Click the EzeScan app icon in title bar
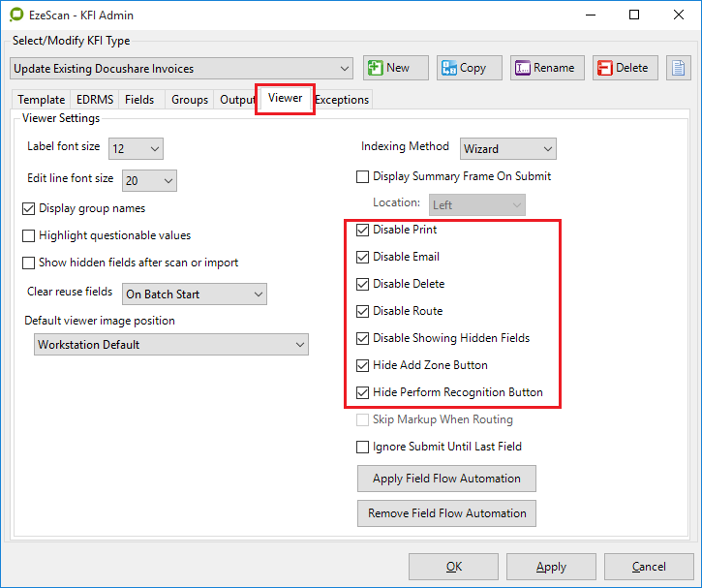The image size is (702, 588). point(16,15)
